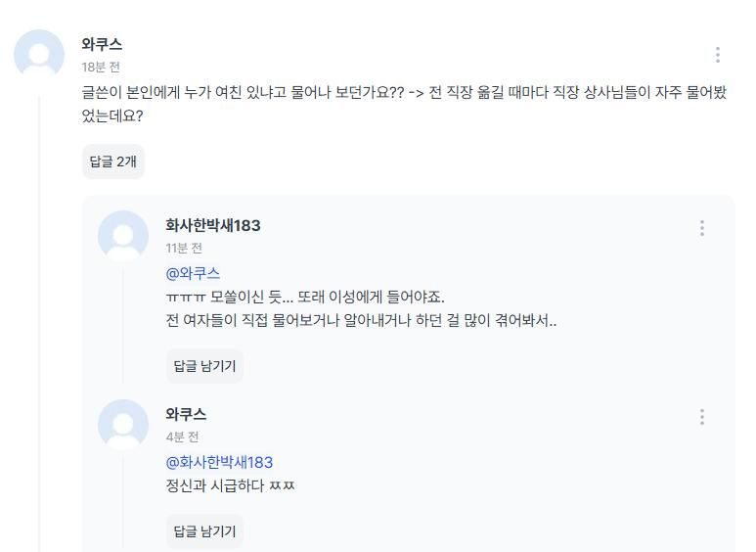Open the @와쿠스 mention link
Image resolution: width=756 pixels, height=552 pixels.
point(193,273)
